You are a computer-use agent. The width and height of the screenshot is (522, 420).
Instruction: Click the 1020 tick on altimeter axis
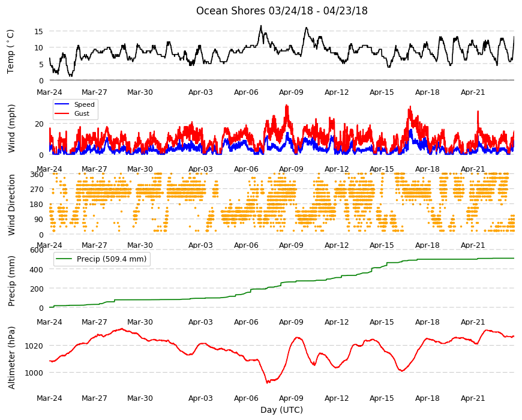click(x=34, y=346)
